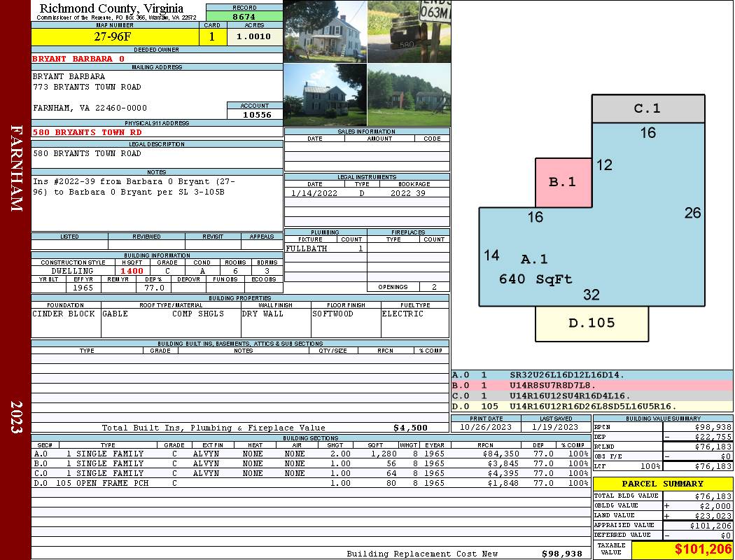Click the CINDER BLOCK foundation value
Viewport: 735px width, 560px height.
64,314
